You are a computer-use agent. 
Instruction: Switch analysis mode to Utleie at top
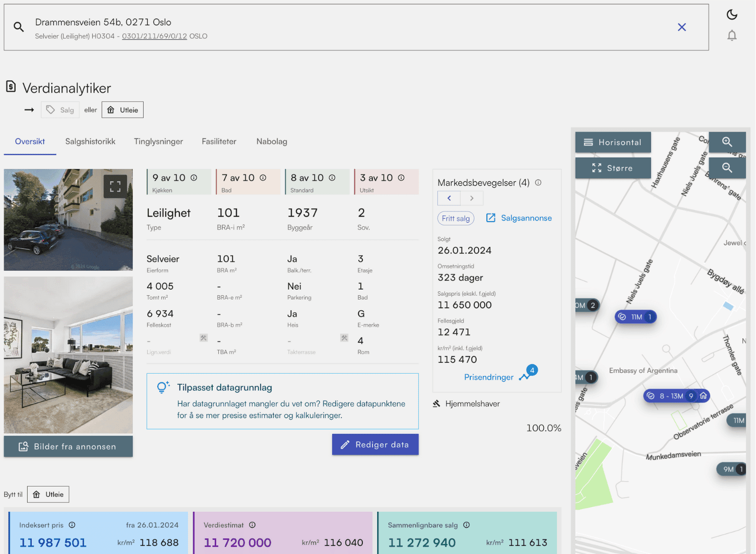point(122,110)
